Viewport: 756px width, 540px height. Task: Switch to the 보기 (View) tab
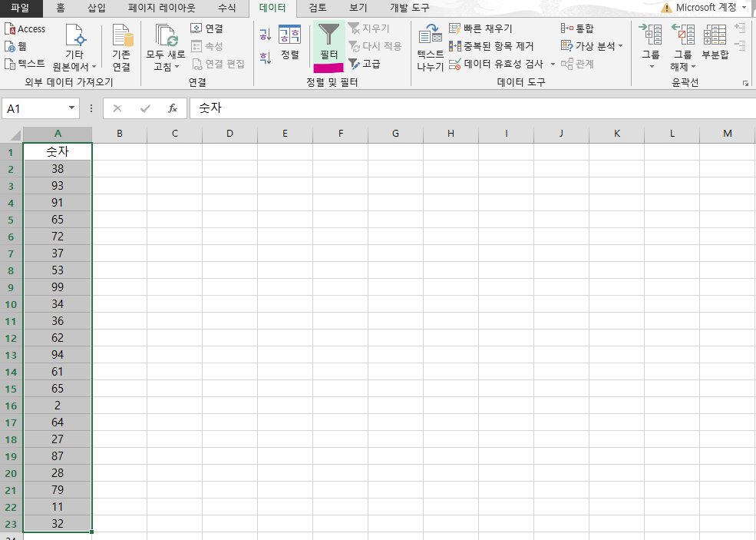click(358, 8)
